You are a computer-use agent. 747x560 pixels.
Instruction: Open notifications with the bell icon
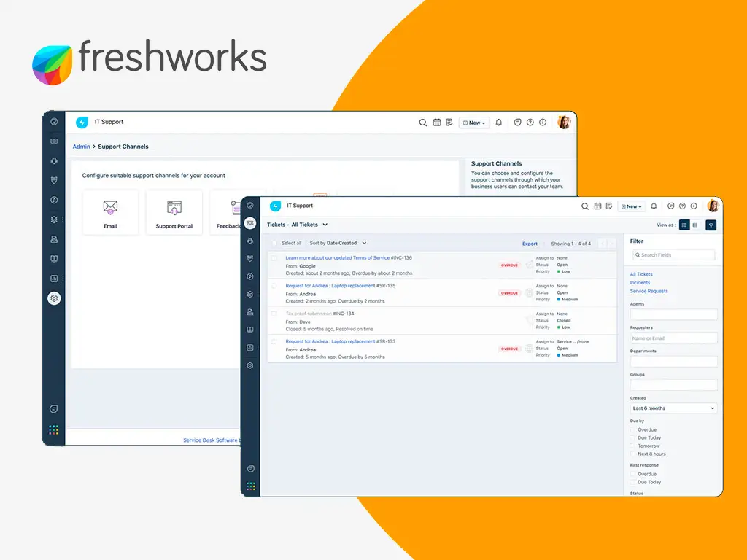pyautogui.click(x=654, y=206)
